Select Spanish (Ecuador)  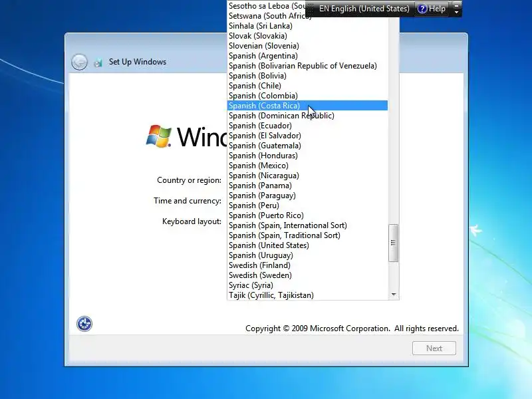(307, 126)
